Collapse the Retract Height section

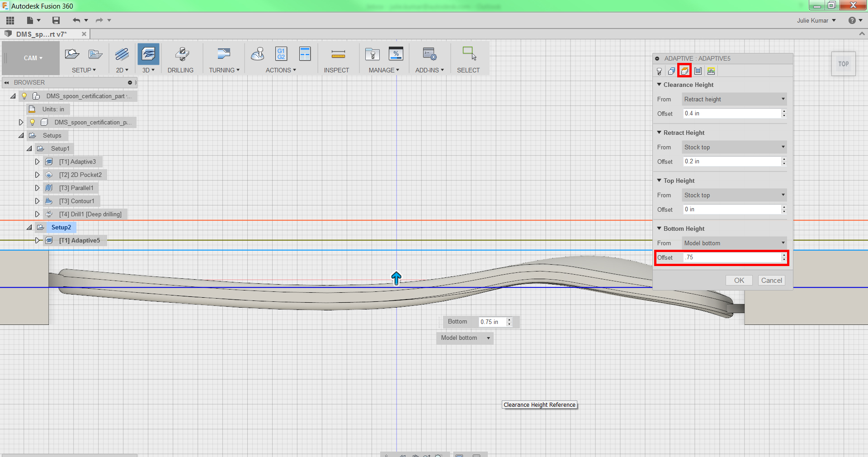659,133
